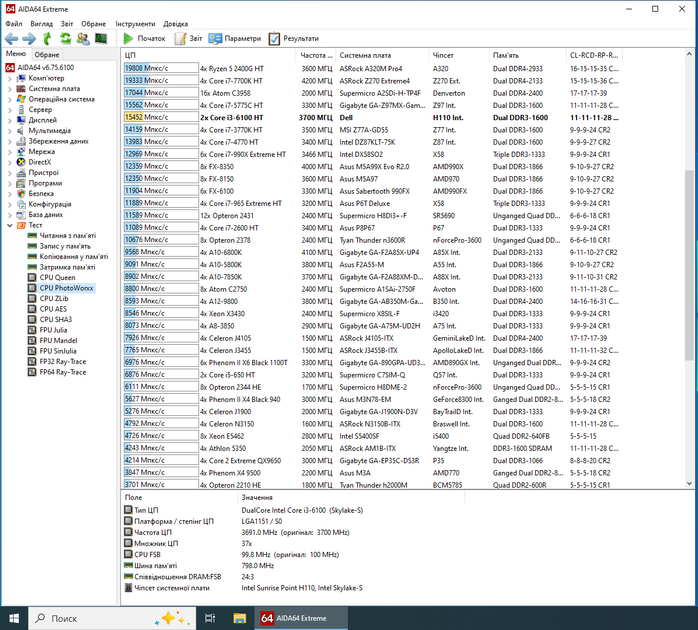698x630 pixels.
Task: Select Конфігурація tree item
Action: click(x=50, y=204)
